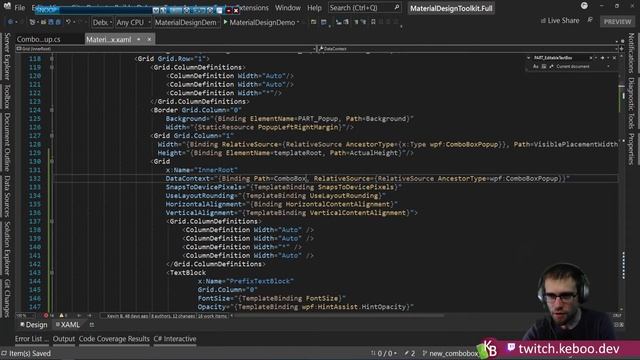The height and width of the screenshot is (360, 640).
Task: Open the C# Interactive tab
Action: tap(175, 339)
